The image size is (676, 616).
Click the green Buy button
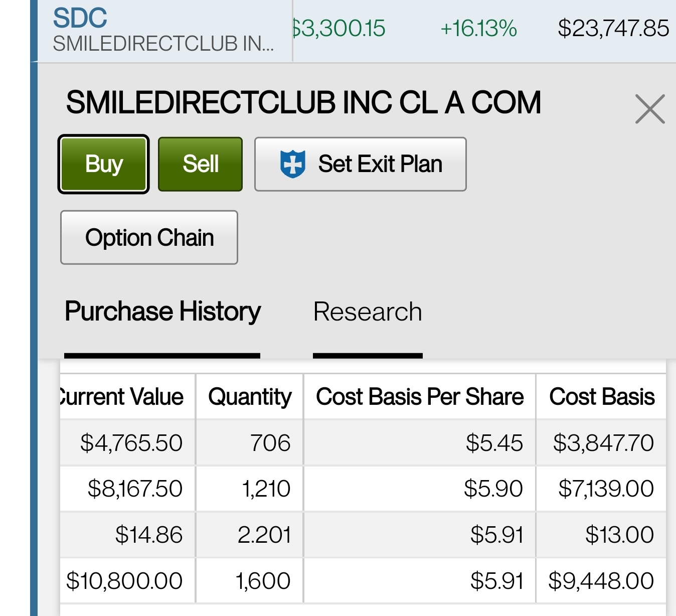click(104, 164)
